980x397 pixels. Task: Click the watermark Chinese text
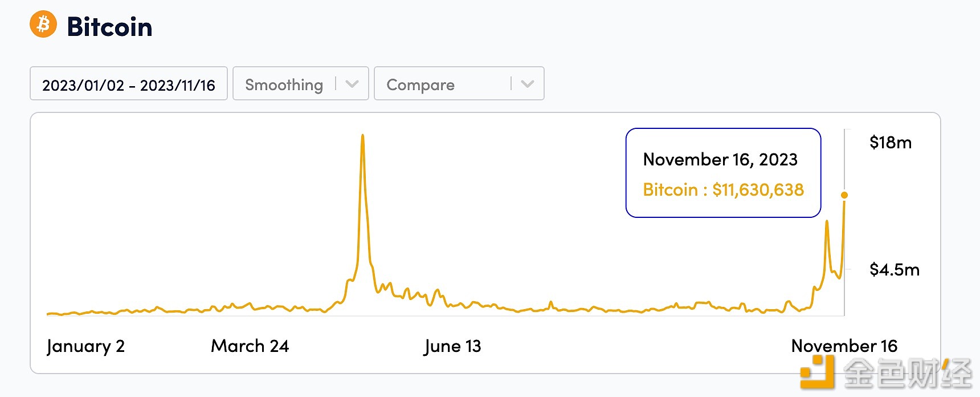point(908,374)
